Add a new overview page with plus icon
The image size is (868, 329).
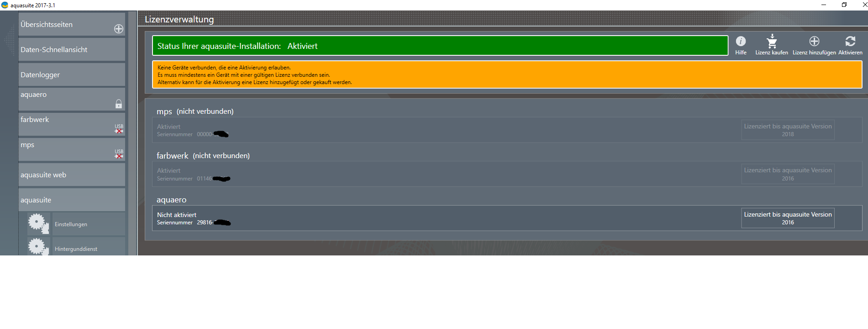pos(119,29)
